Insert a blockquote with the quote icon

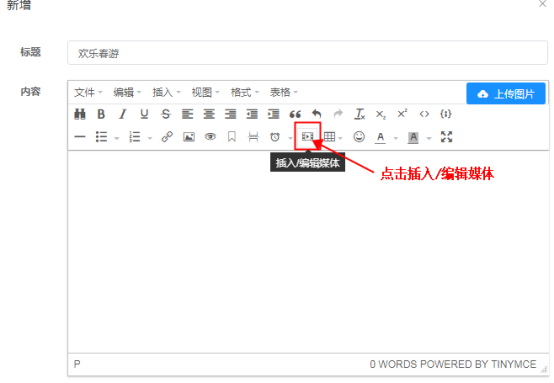pos(295,114)
